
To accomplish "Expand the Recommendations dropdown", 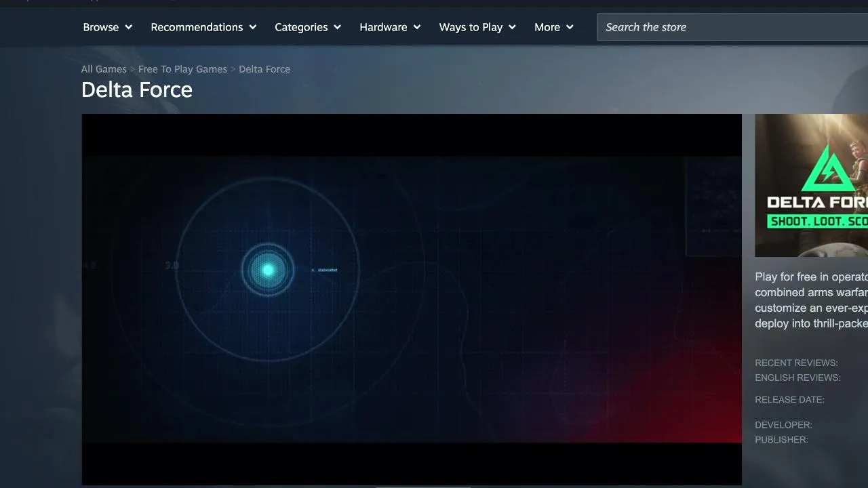I will (x=203, y=27).
